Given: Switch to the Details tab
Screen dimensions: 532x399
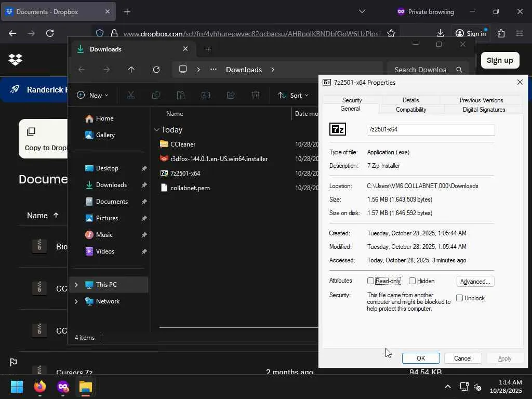Looking at the screenshot, I should click(410, 100).
